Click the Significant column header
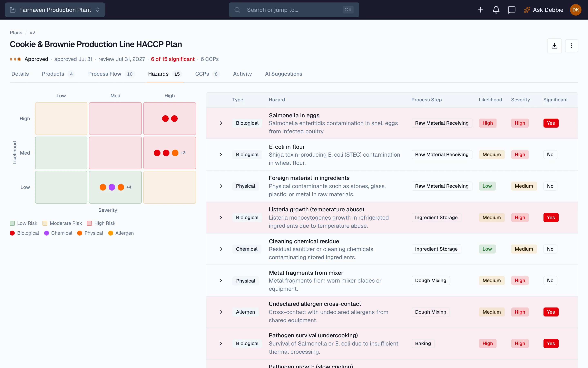Image resolution: width=588 pixels, height=368 pixels. click(x=556, y=100)
